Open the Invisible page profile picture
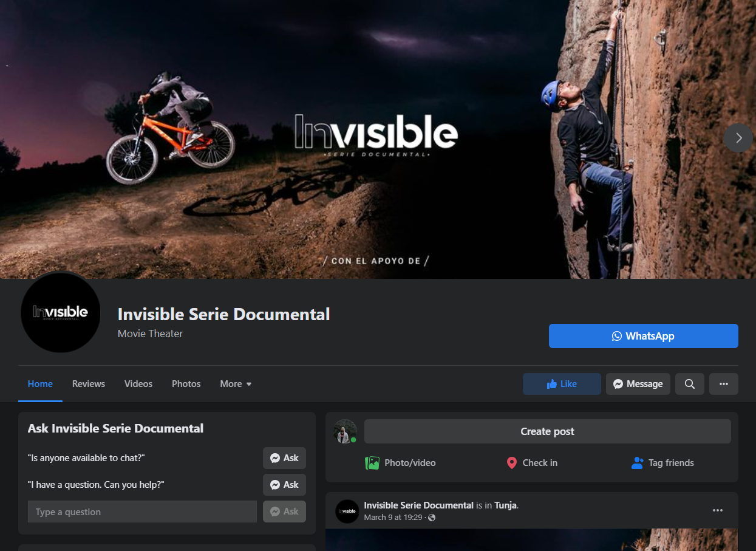This screenshot has width=756, height=551. 61,312
